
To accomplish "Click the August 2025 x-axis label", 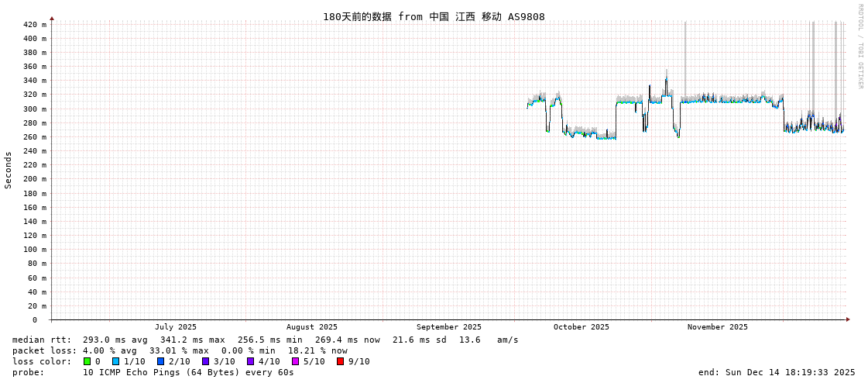I will 312,327.
